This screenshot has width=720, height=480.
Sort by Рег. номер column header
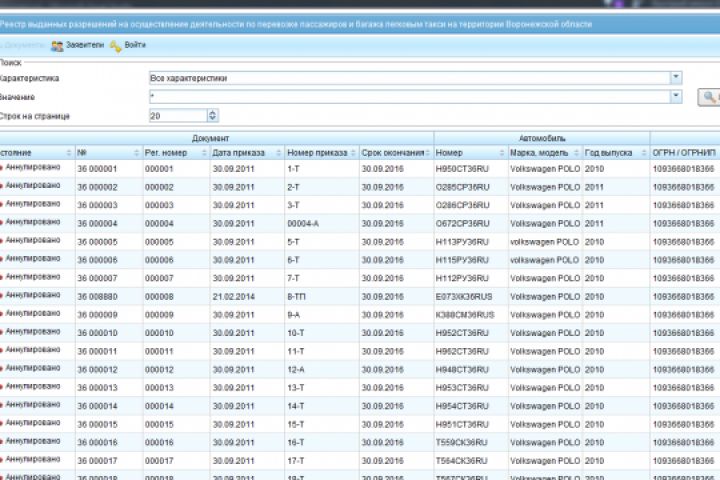166,153
